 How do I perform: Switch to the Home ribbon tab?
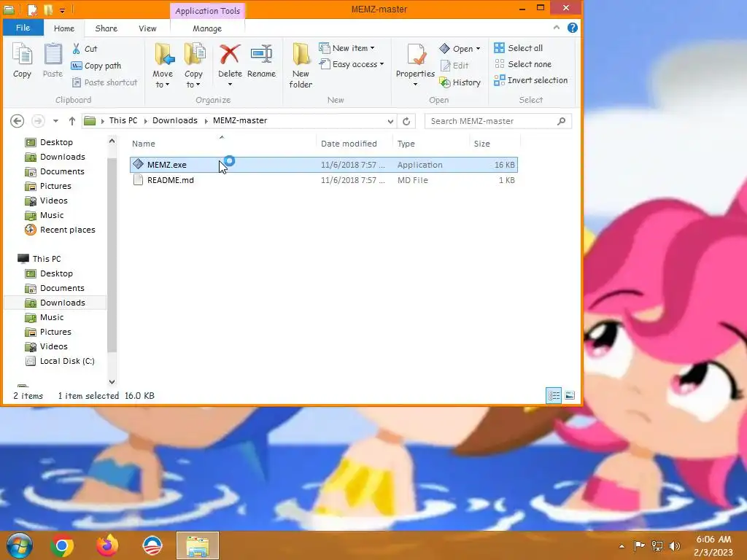tap(64, 28)
